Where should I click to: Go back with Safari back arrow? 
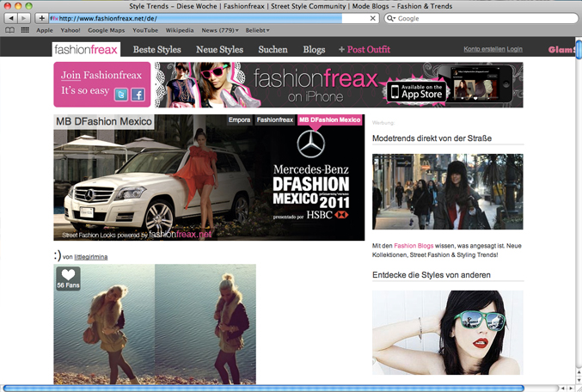point(11,18)
